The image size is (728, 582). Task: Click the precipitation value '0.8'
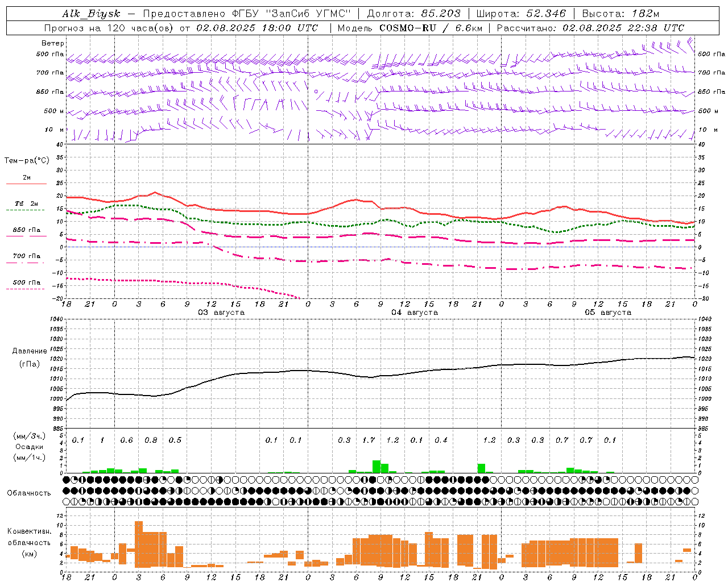tap(151, 440)
